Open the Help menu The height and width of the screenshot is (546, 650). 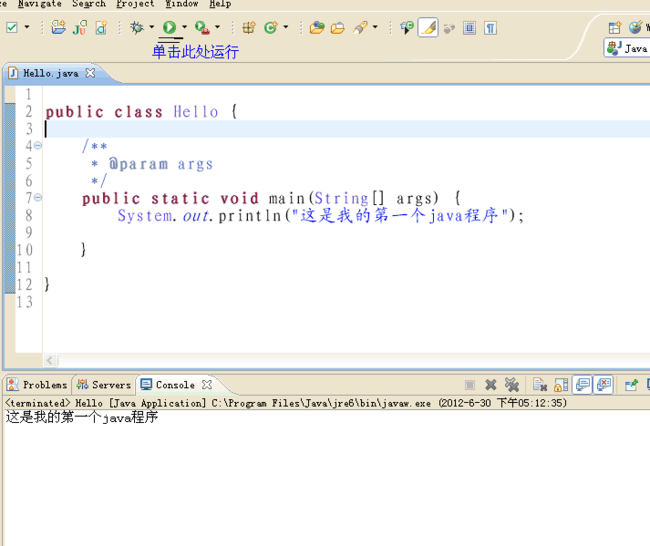click(x=220, y=4)
